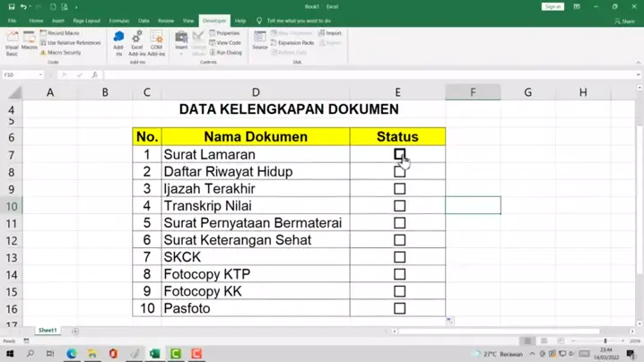Click the XML Source icon
This screenshot has width=644, height=362.
point(260,40)
